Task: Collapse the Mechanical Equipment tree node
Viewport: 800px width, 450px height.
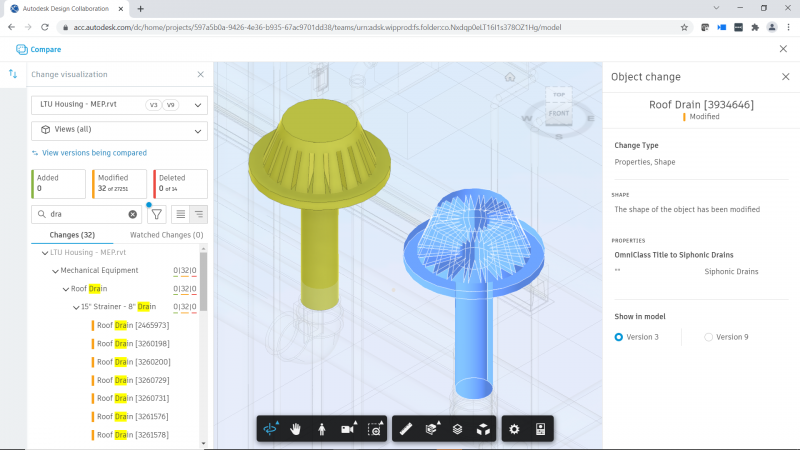Action: pyautogui.click(x=55, y=270)
